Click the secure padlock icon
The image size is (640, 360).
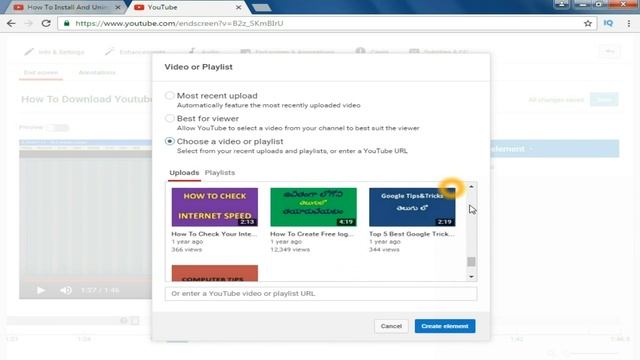(67, 23)
